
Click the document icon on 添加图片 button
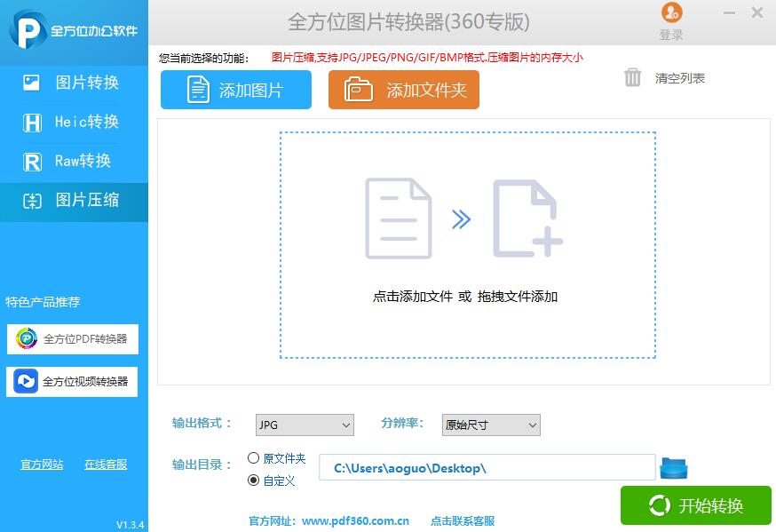pos(198,90)
